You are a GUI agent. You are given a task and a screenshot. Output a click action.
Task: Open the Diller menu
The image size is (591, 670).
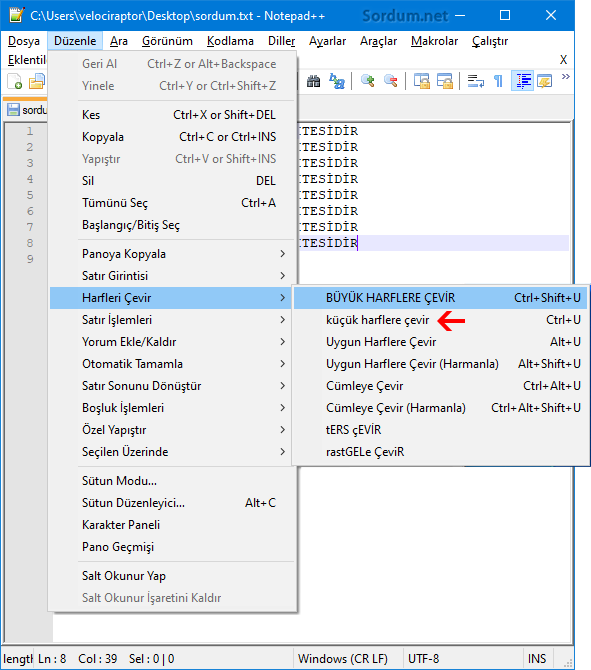tap(282, 41)
